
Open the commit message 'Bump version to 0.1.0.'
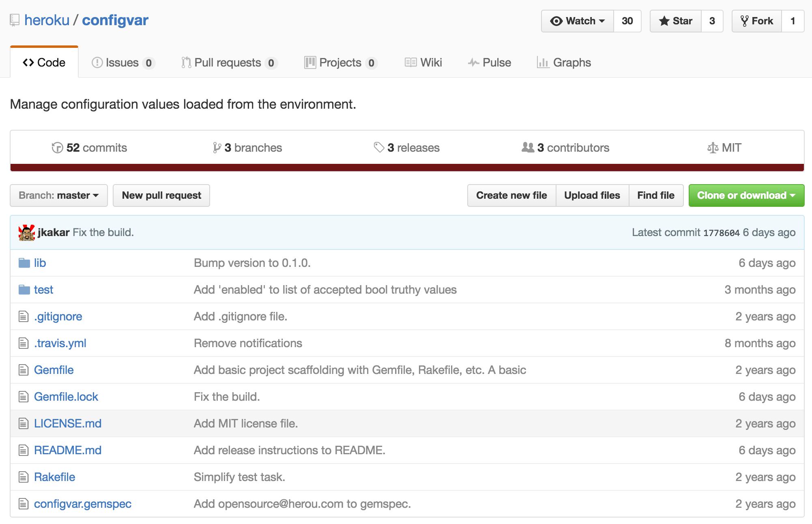click(x=252, y=263)
